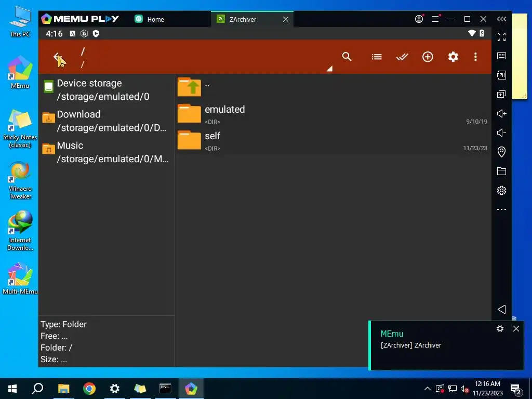This screenshot has width=532, height=399.
Task: Launch Chrome from taskbar
Action: coord(89,389)
